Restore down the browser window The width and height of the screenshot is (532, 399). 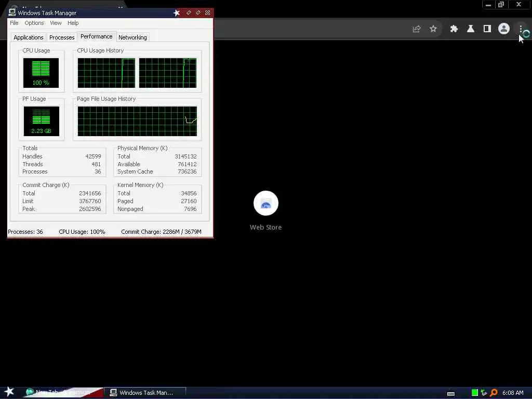[x=501, y=4]
